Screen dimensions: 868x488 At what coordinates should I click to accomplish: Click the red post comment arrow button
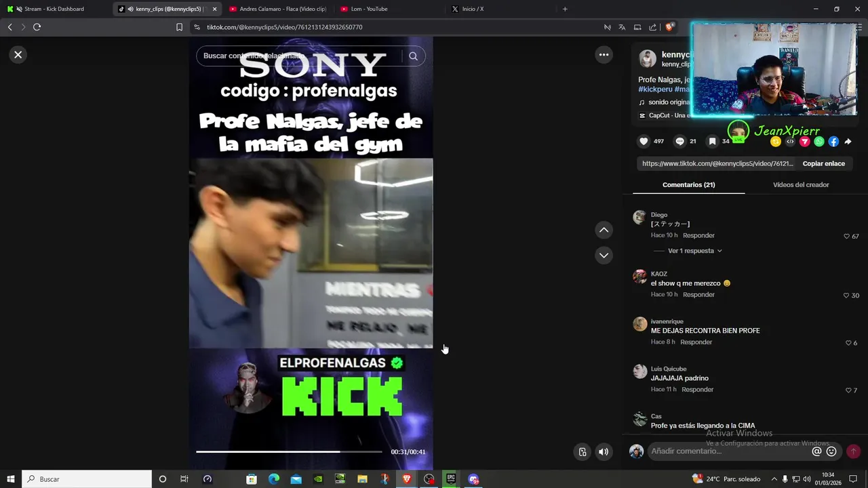[853, 451]
